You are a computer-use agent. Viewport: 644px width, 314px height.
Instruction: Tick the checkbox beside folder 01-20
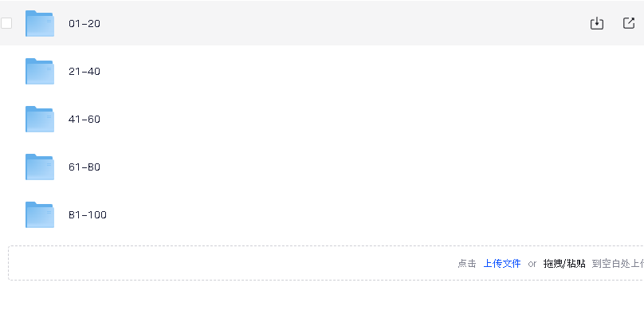[6, 23]
